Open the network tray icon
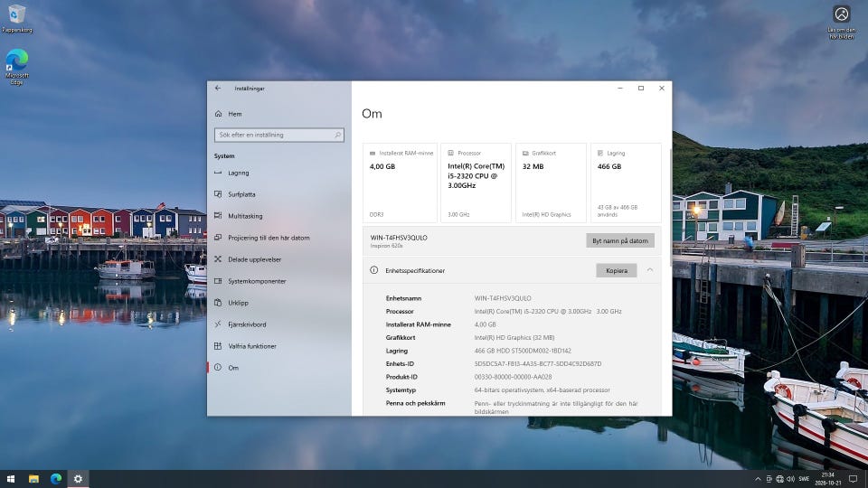Screen dimensions: 868x488 [x=780, y=479]
